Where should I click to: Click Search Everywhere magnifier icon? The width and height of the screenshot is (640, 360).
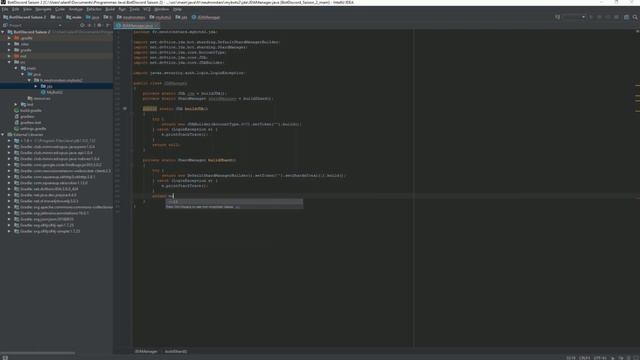635,17
